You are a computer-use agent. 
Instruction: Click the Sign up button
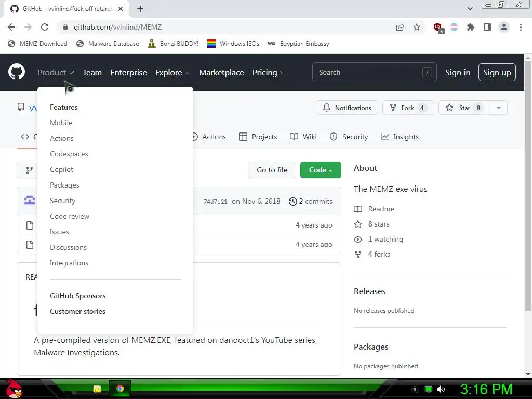[x=497, y=72]
